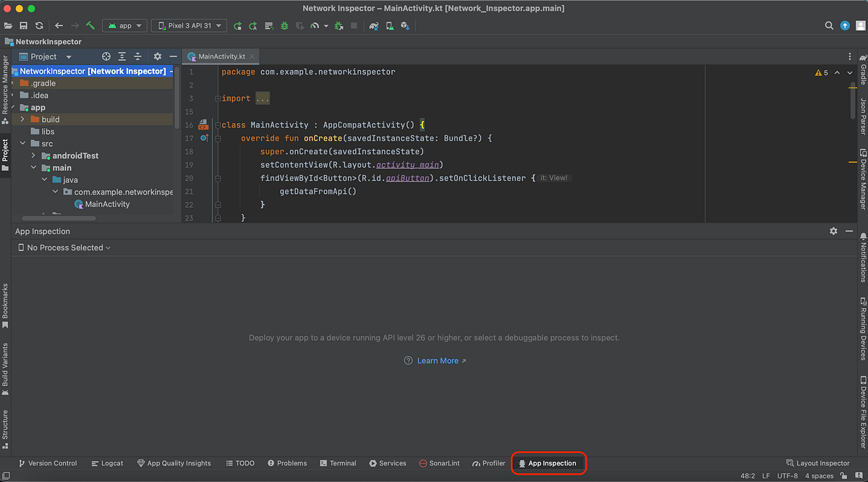Run the app using the green run icon
The height and width of the screenshot is (482, 868).
(x=237, y=25)
